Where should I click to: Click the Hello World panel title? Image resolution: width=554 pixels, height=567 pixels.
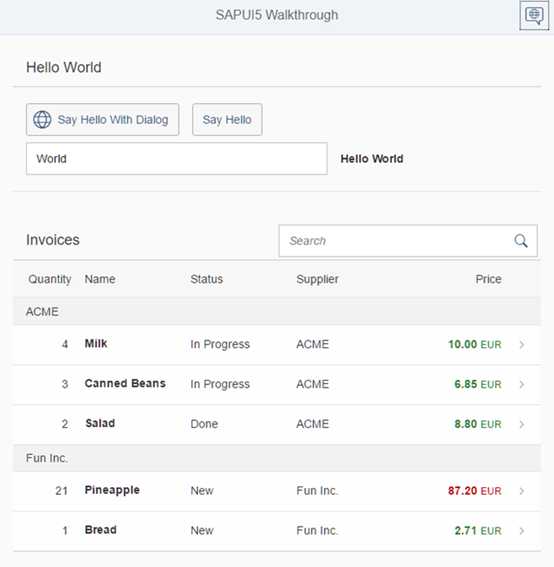(x=64, y=67)
